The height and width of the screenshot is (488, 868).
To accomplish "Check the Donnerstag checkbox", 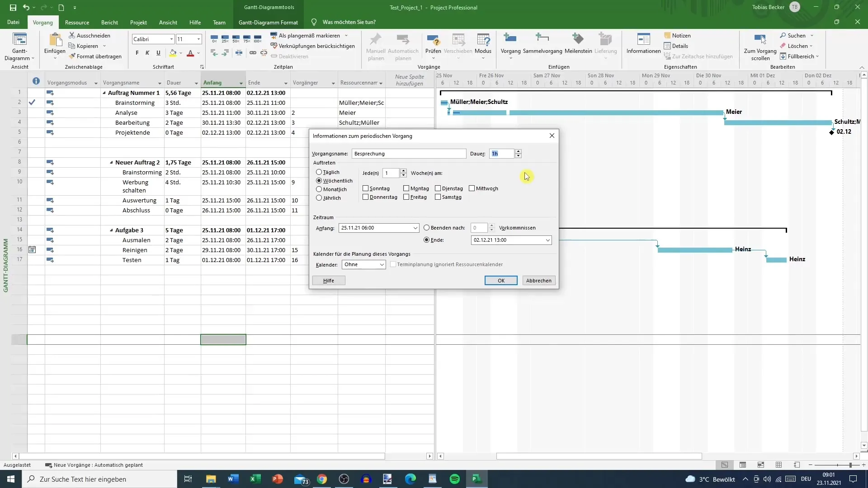I will tap(365, 197).
